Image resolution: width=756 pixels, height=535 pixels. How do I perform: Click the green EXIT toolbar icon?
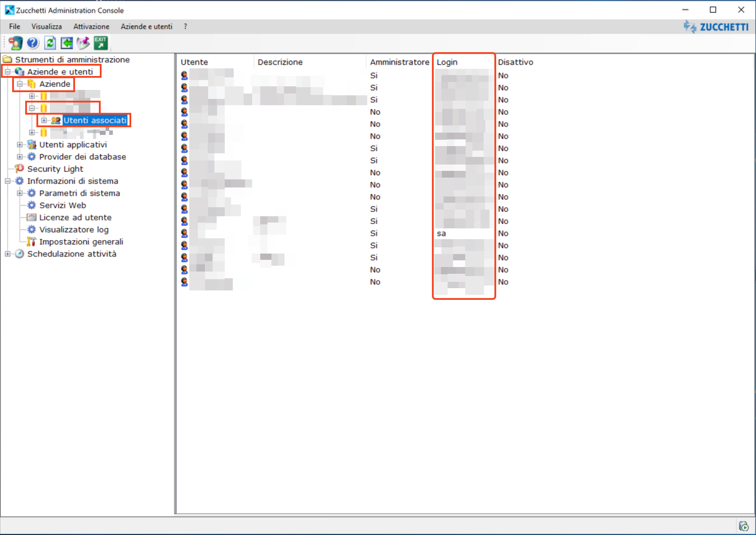click(101, 43)
